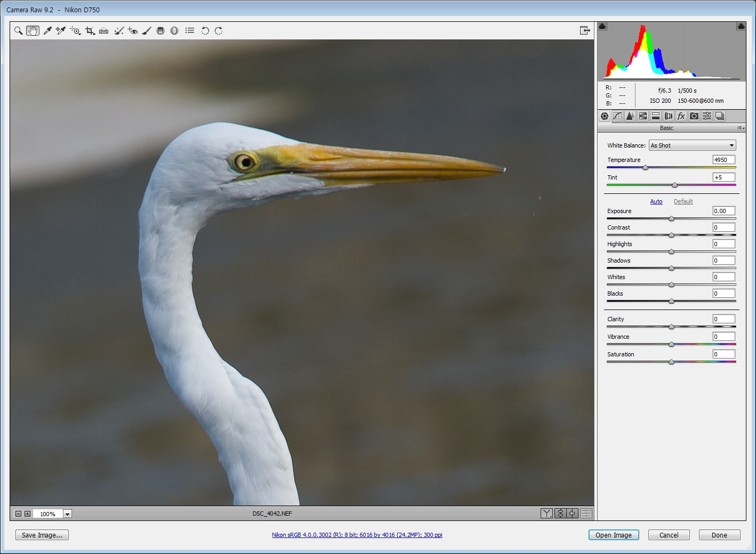Open the Spot Removal tool
Viewport: 756px width, 554px height.
[x=118, y=31]
